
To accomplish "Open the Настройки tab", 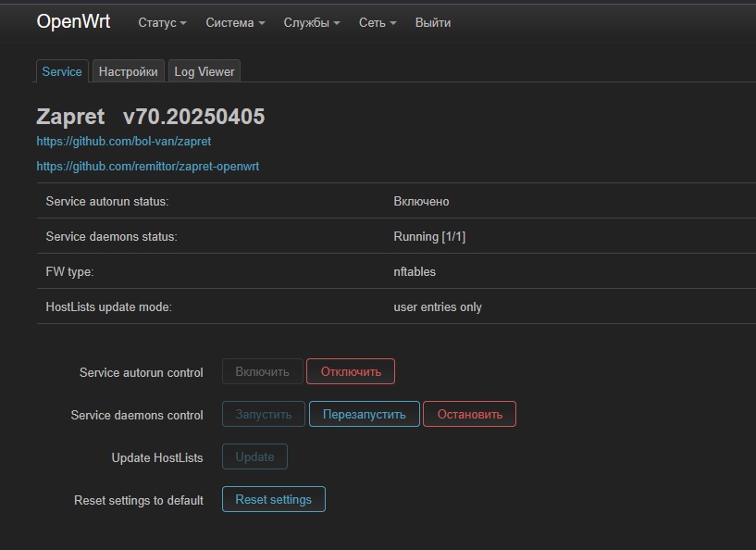I will 129,71.
